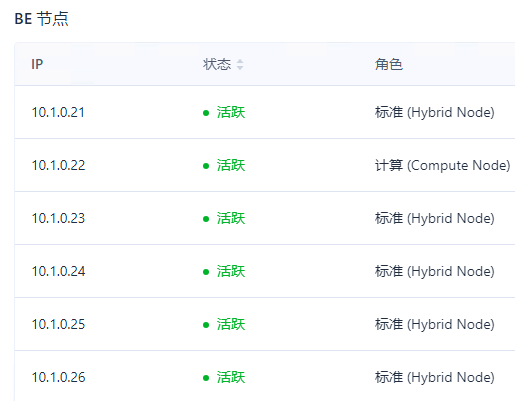Select IP address 10.1.0.23
This screenshot has width=515, height=401.
coord(58,218)
